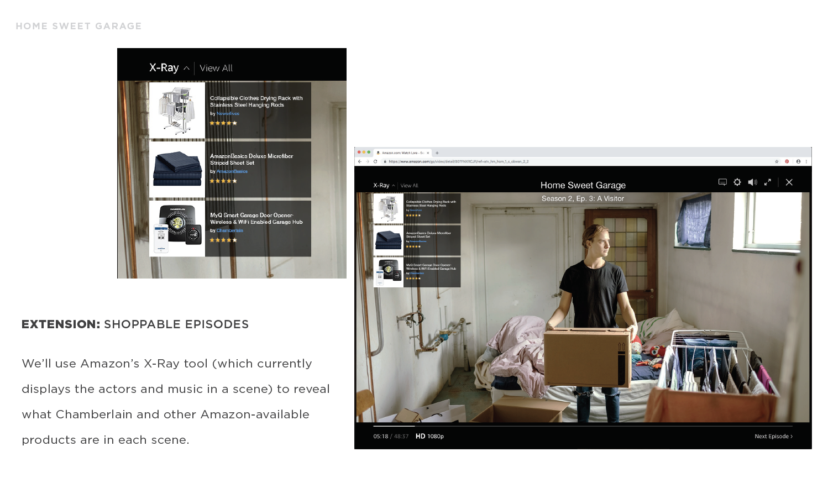Click the HOME SWEET GARAGE slide header
The width and height of the screenshot is (828, 504).
pos(78,26)
